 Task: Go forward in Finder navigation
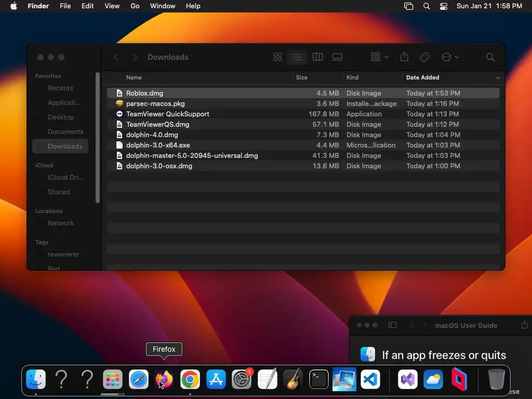(135, 57)
